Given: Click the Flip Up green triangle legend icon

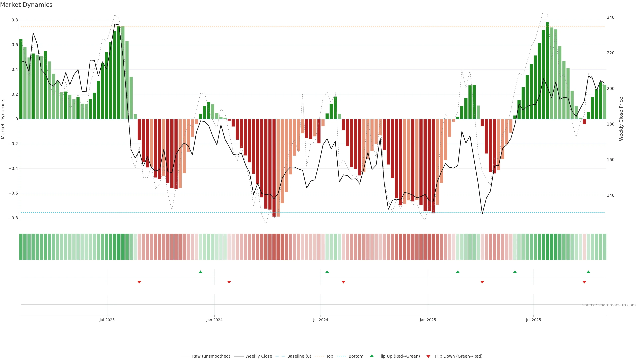Looking at the screenshot, I should pos(372,356).
